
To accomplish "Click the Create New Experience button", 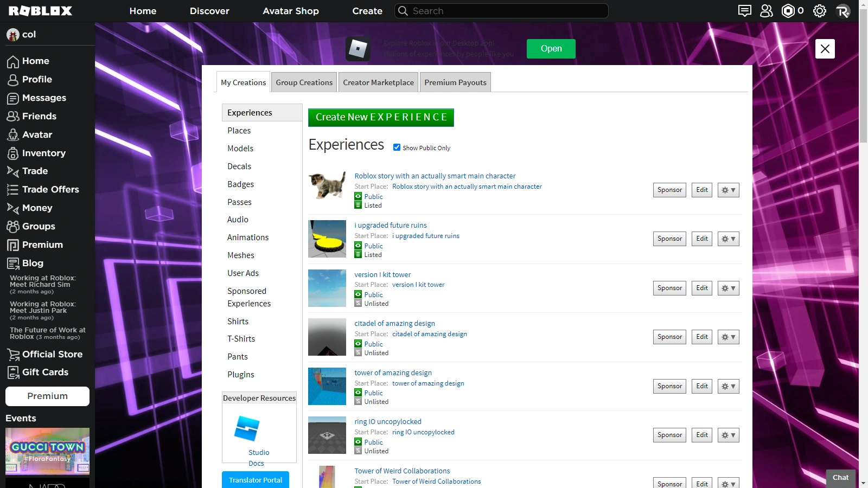I will click(381, 117).
